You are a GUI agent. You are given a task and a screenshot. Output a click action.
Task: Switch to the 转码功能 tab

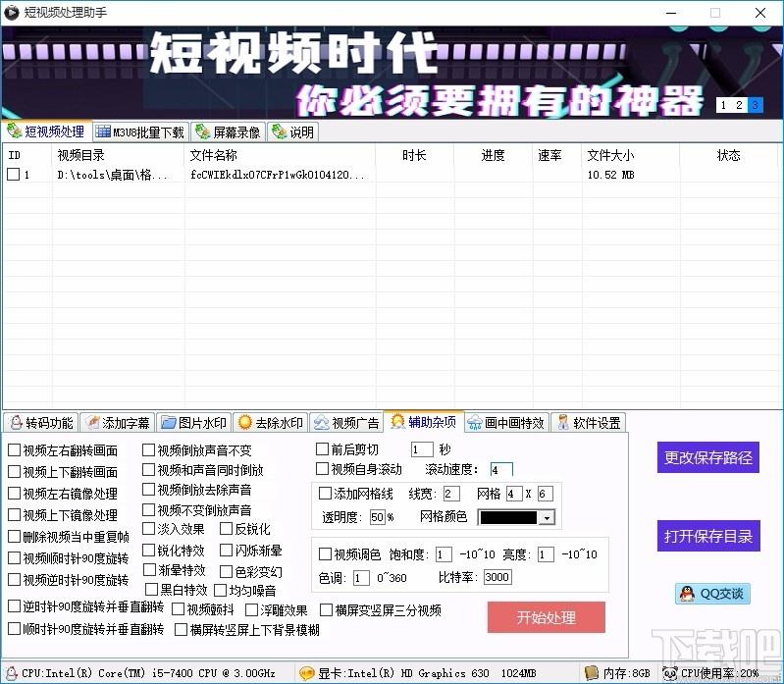pyautogui.click(x=42, y=423)
